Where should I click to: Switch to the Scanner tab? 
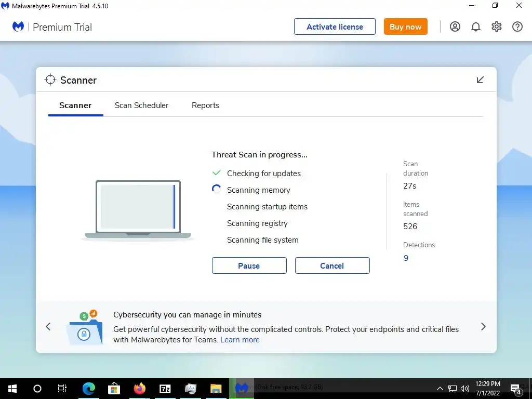coord(75,105)
